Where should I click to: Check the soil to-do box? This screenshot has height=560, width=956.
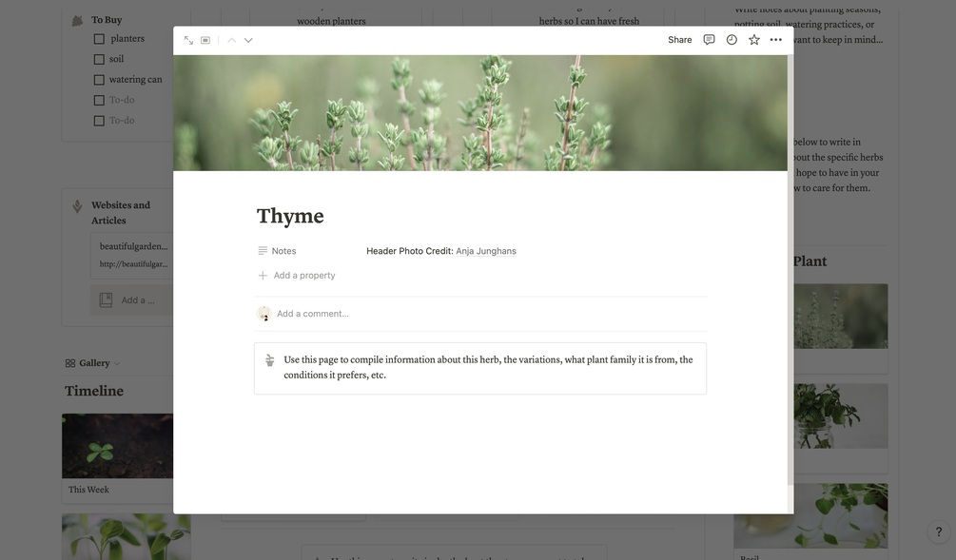coord(99,59)
